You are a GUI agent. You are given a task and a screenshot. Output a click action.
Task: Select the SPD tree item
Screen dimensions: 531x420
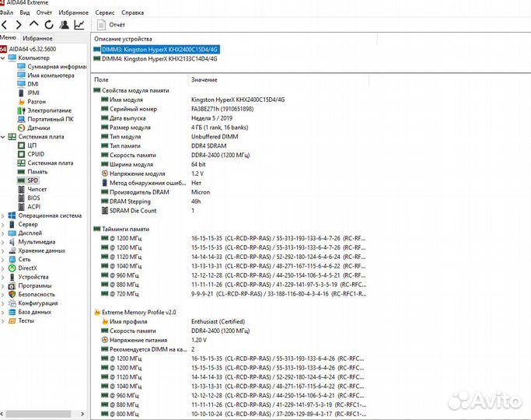28,180
